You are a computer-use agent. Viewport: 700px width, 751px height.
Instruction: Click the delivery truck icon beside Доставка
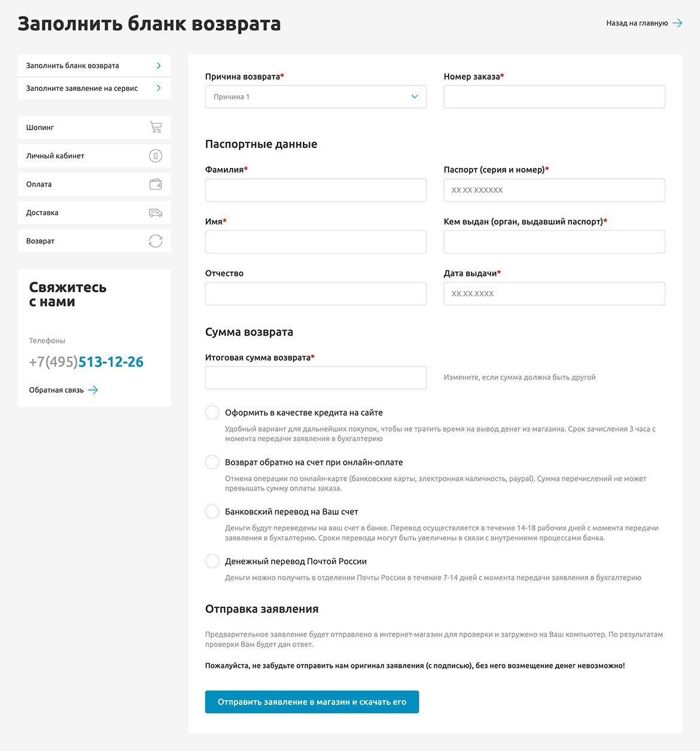click(156, 213)
